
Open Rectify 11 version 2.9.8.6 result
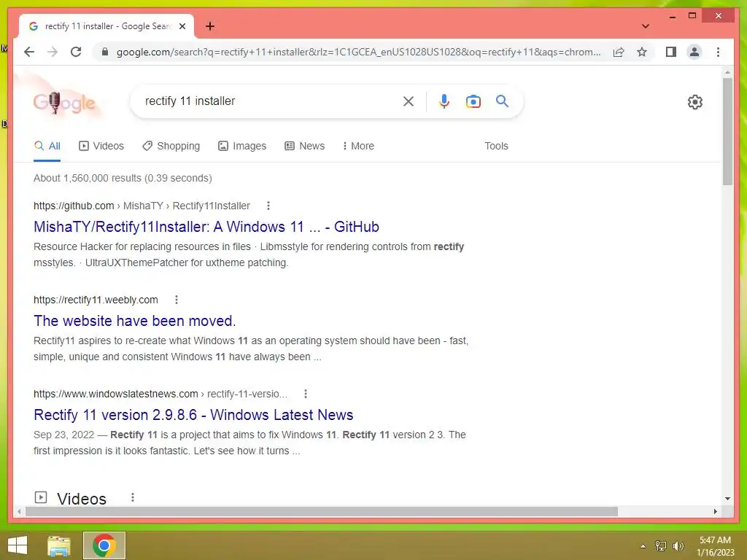193,415
